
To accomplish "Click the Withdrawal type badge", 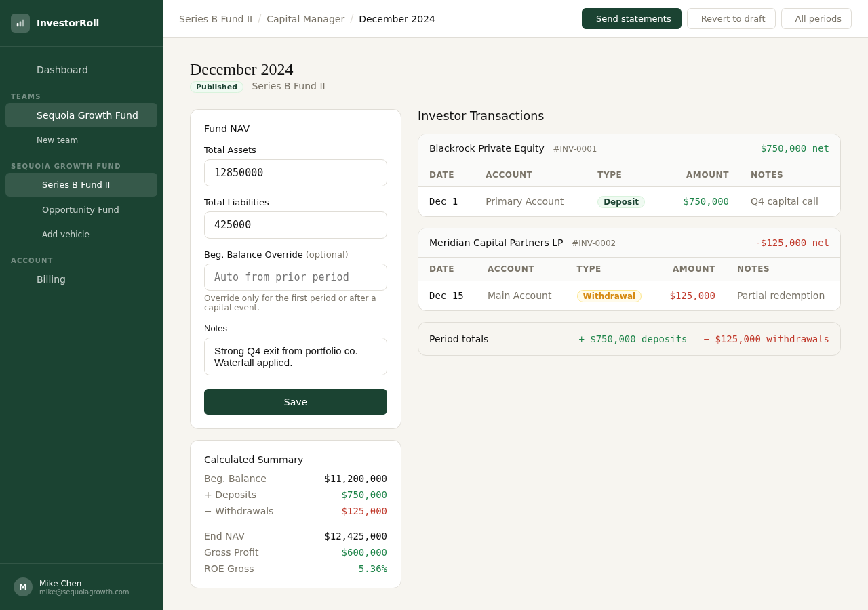I will pyautogui.click(x=609, y=296).
